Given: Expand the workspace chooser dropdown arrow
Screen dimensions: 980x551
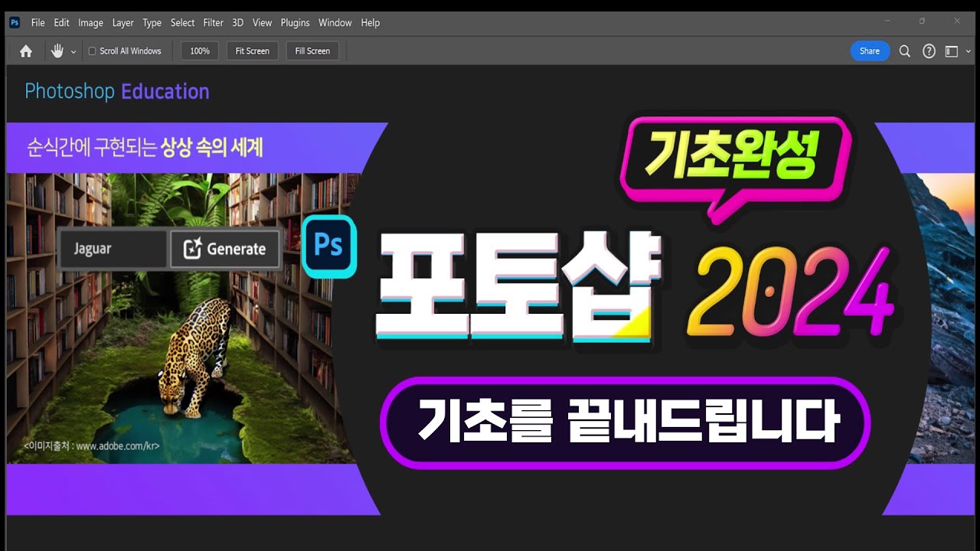Looking at the screenshot, I should 969,52.
